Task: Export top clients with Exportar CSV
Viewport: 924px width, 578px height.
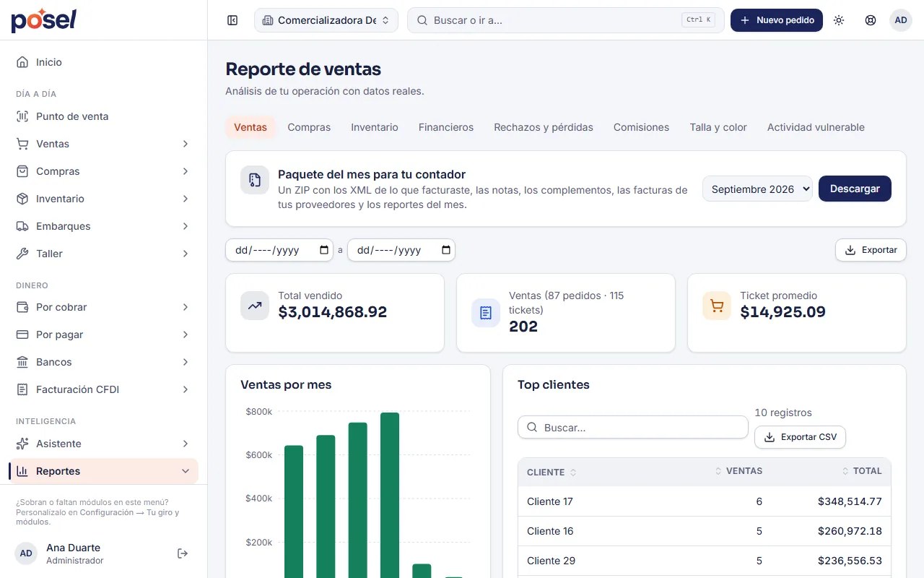Action: pyautogui.click(x=800, y=437)
